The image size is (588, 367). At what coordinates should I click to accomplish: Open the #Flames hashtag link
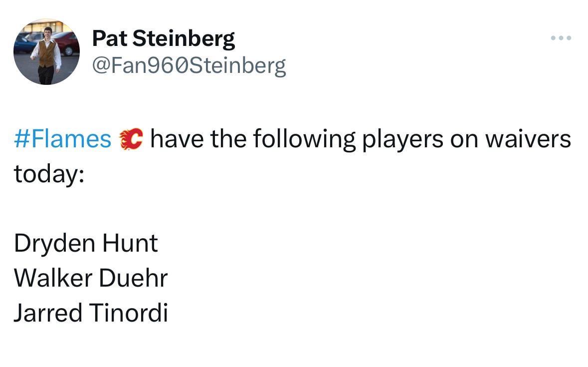(x=62, y=139)
